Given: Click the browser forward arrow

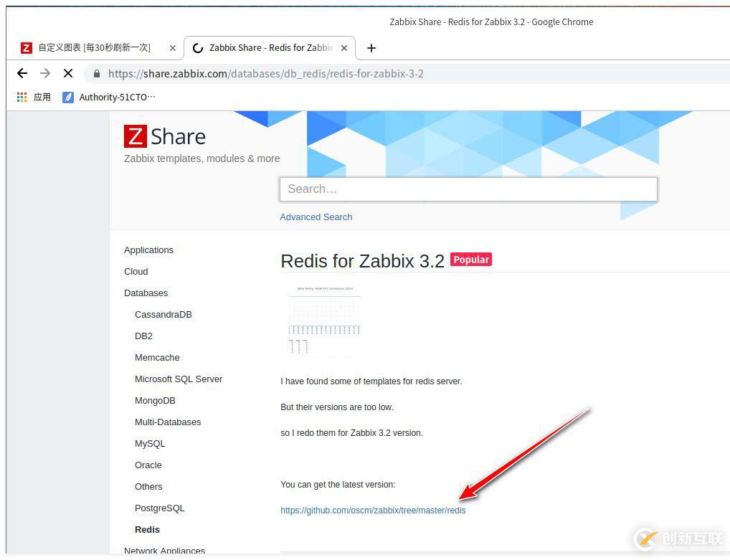Looking at the screenshot, I should [45, 73].
